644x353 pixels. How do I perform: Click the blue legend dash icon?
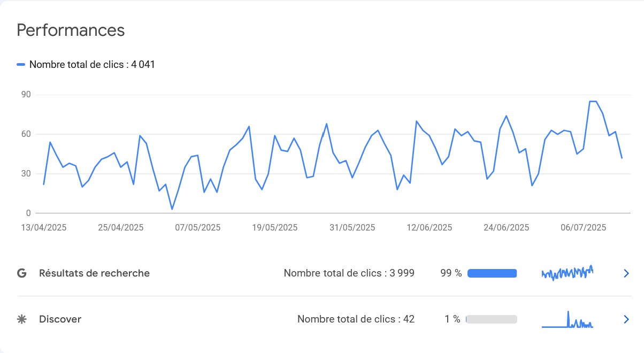pyautogui.click(x=21, y=65)
